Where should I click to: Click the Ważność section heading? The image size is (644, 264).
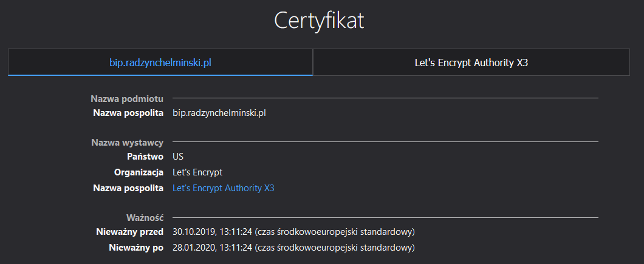tap(145, 217)
